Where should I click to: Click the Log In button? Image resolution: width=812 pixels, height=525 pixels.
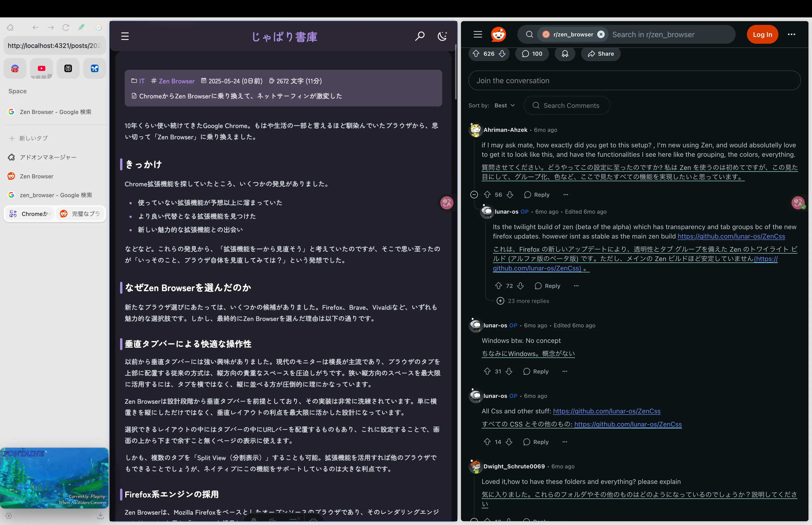point(762,34)
